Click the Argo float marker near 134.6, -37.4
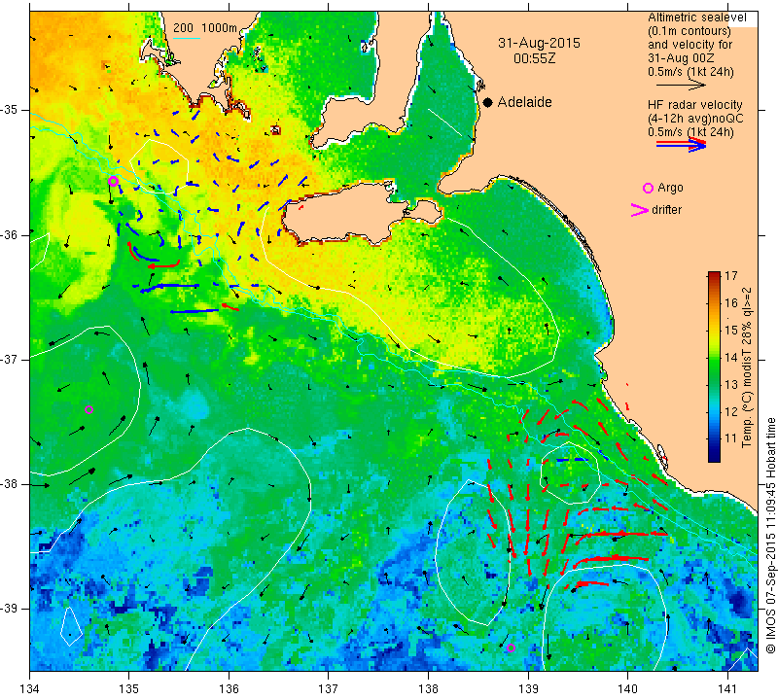The image size is (778, 700). [x=88, y=409]
